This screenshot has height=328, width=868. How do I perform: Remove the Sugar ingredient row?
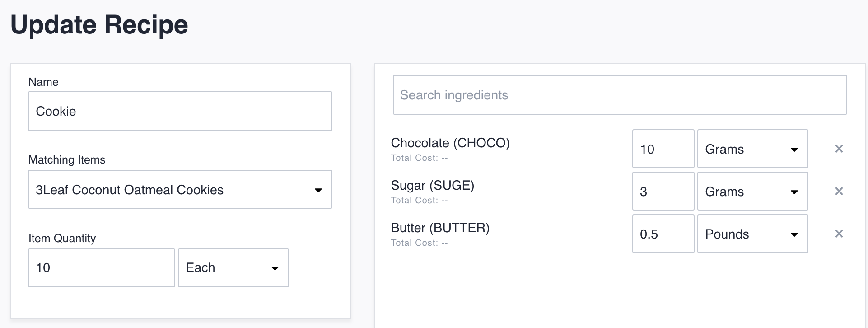click(839, 191)
